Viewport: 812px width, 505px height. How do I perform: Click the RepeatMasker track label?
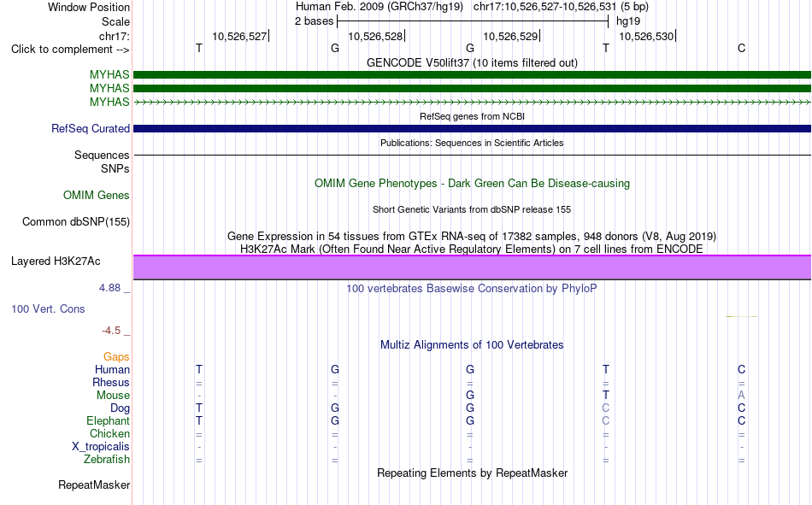pyautogui.click(x=94, y=484)
